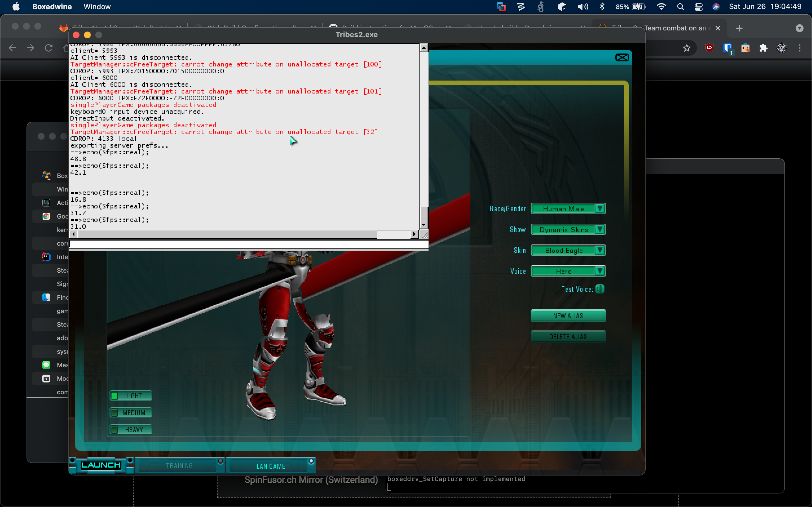Click Test Voice speaker icon

tap(599, 288)
